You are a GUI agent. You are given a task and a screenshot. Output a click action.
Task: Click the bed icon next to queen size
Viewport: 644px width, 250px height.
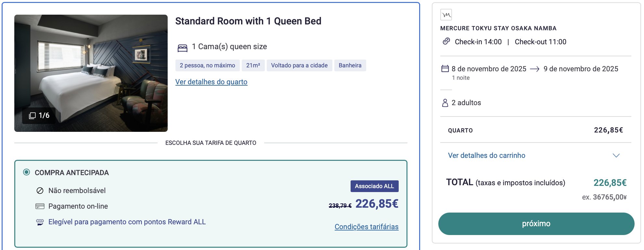(x=183, y=48)
